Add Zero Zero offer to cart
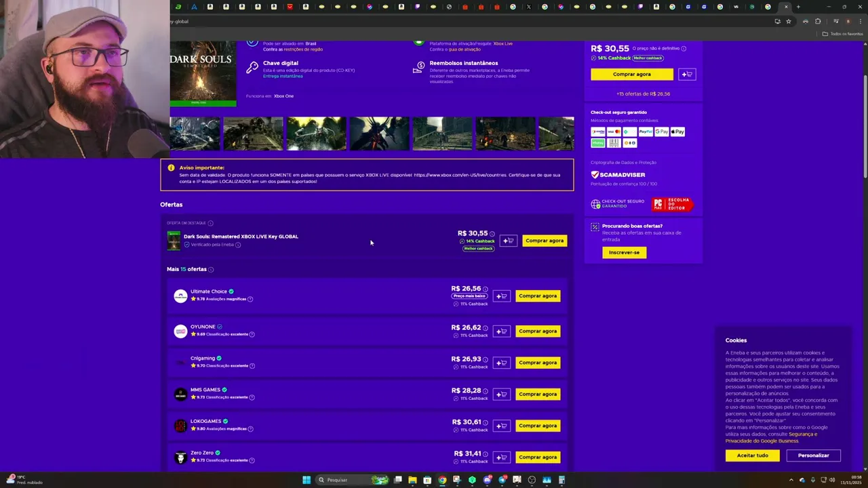 click(501, 457)
